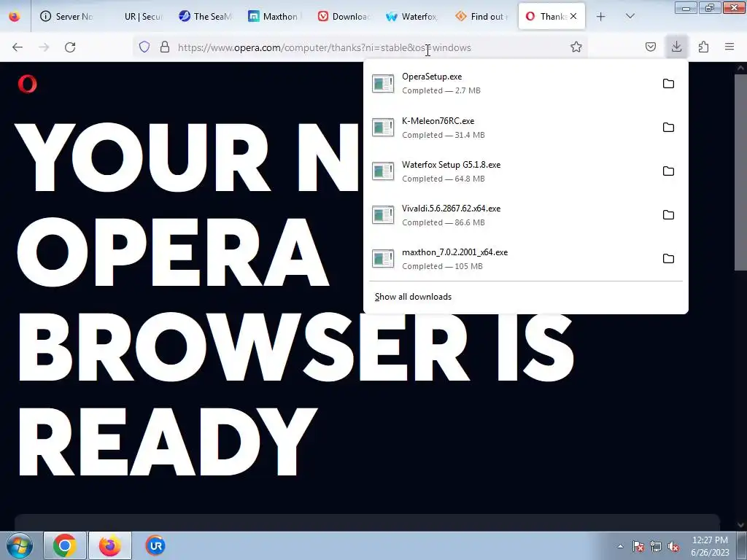The height and width of the screenshot is (560, 747).
Task: Open the network status tray icon
Action: coord(656,546)
